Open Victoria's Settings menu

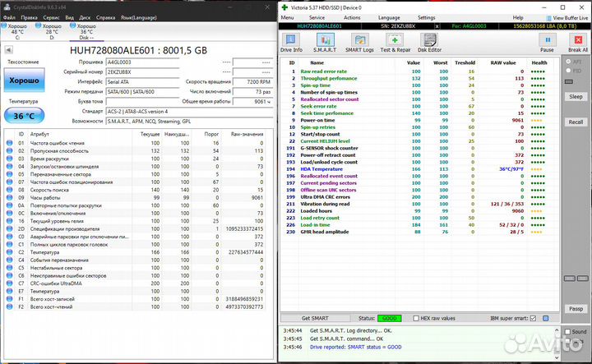tap(426, 18)
